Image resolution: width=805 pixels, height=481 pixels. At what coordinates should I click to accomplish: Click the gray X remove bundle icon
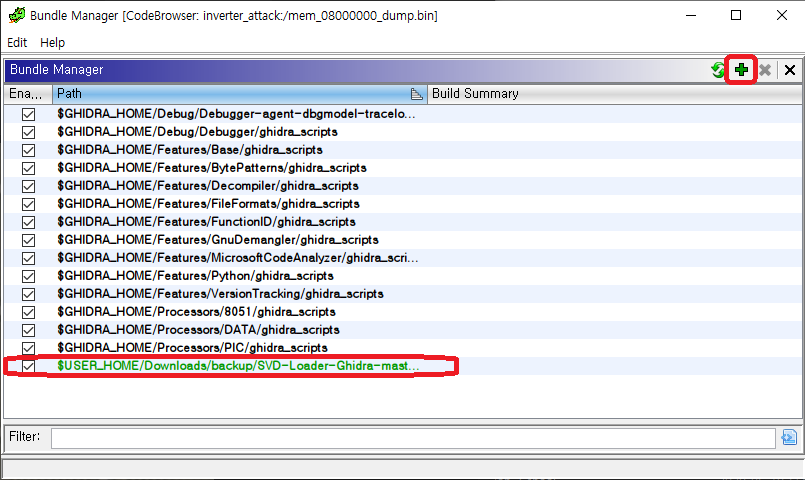[x=765, y=70]
